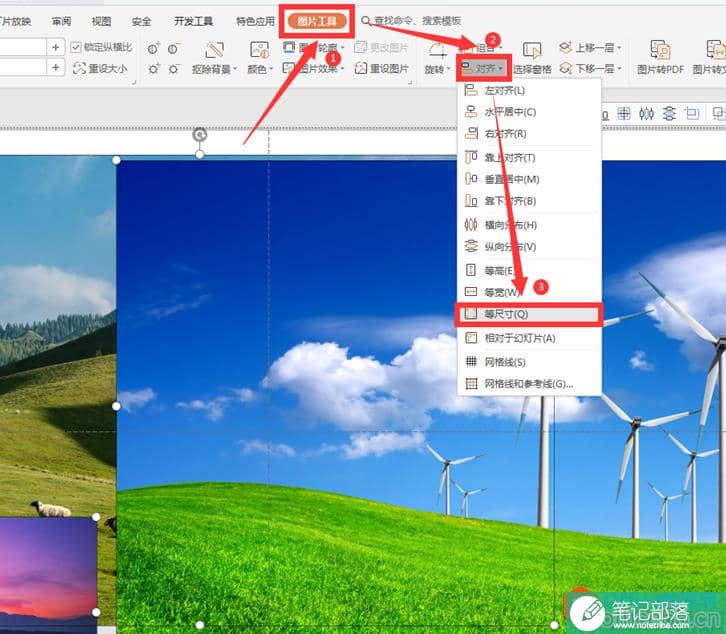Toggle the 锁定纵横比 lock aspect ratio checkbox
Screen dimensions: 726x634
76,47
